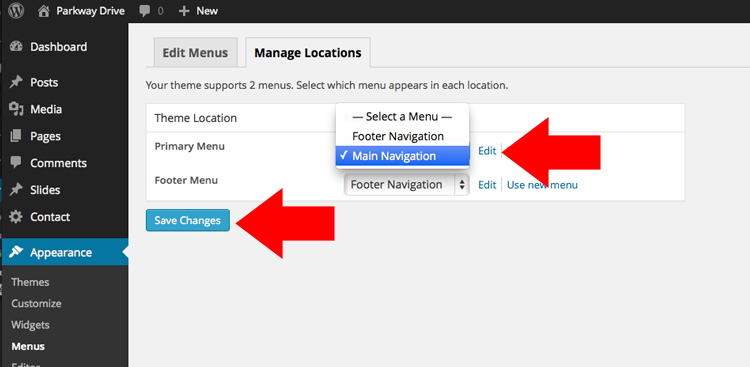This screenshot has height=367, width=750.
Task: Switch to the Manage Locations tab
Action: click(x=308, y=52)
